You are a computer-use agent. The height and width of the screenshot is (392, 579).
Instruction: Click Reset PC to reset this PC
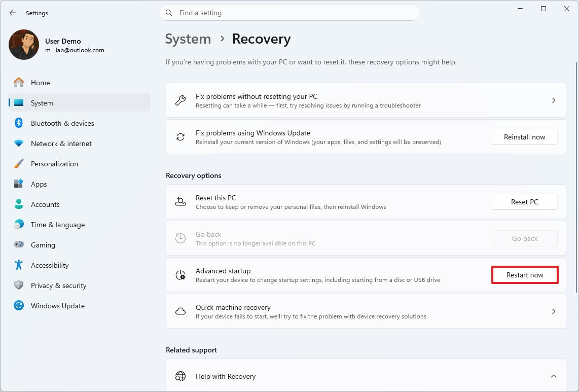click(x=525, y=201)
